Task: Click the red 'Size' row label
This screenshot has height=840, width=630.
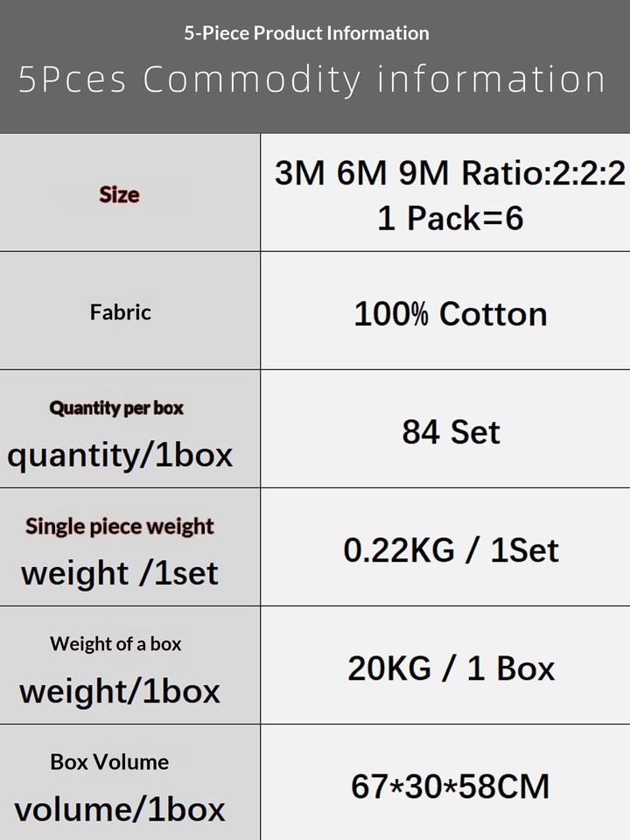Action: pyautogui.click(x=119, y=194)
